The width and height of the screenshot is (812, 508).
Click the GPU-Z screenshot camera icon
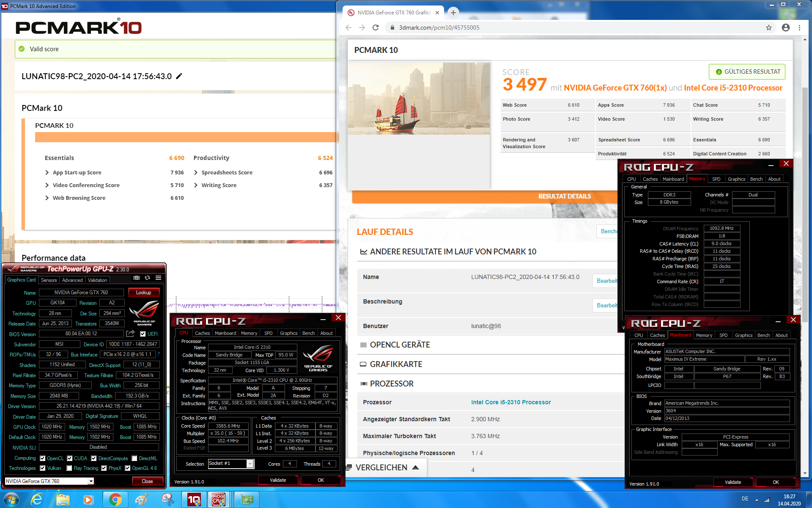[x=136, y=278]
